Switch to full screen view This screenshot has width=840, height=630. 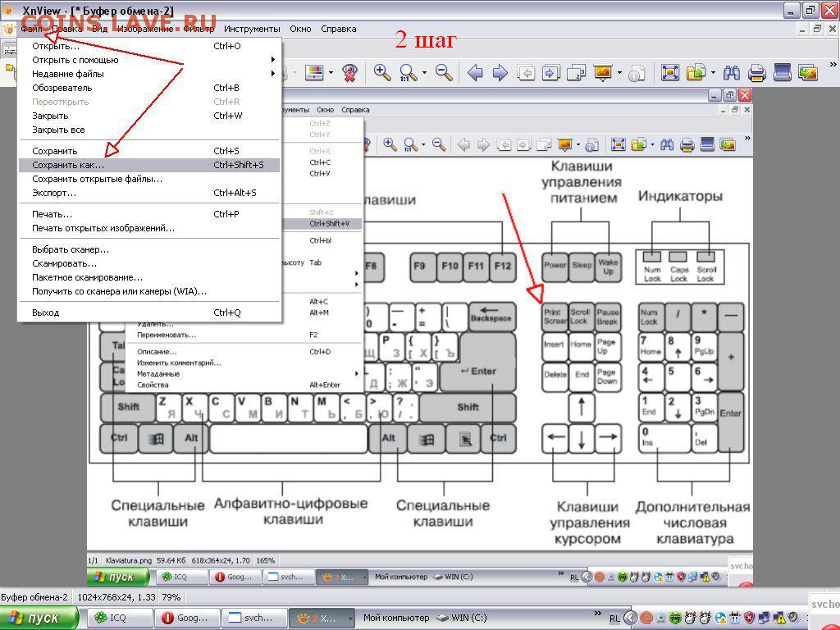[x=670, y=72]
